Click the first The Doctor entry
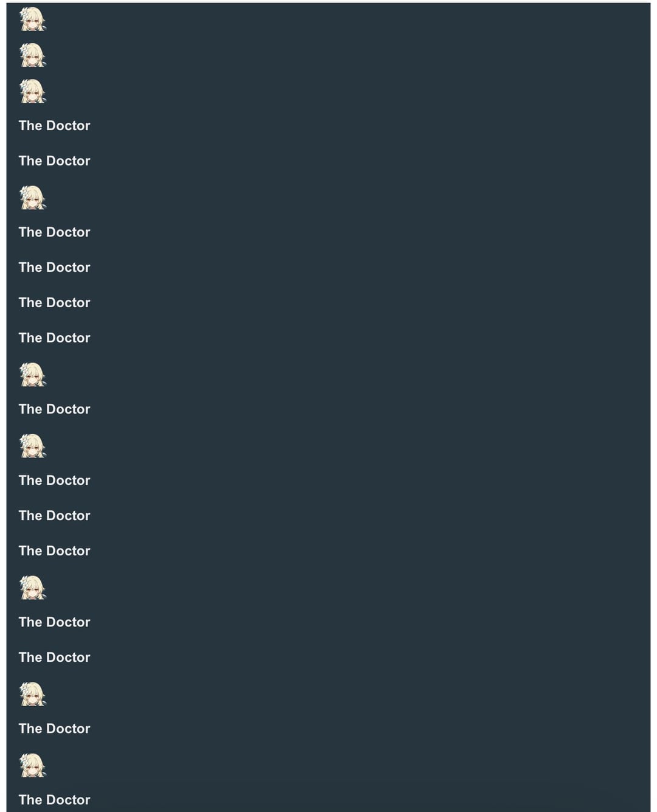657x812 pixels. click(54, 126)
